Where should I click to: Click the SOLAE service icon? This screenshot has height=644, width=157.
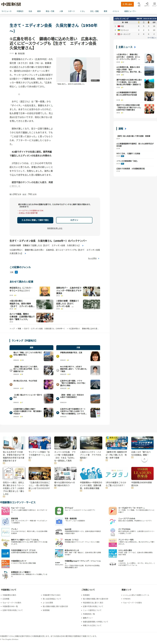pos(59,543)
